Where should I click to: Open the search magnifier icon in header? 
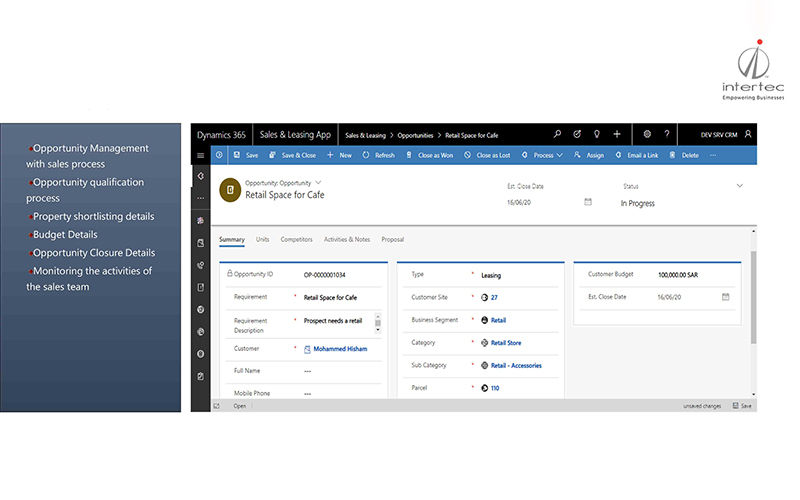[x=557, y=134]
